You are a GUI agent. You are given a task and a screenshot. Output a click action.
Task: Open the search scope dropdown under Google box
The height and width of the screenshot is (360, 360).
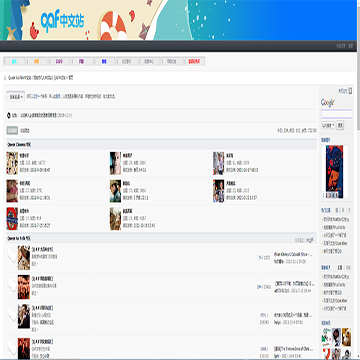tap(328, 126)
